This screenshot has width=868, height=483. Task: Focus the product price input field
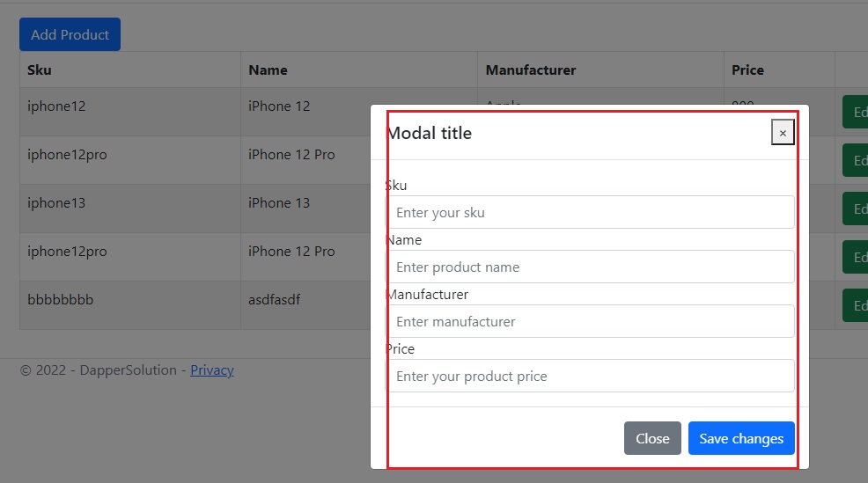590,377
